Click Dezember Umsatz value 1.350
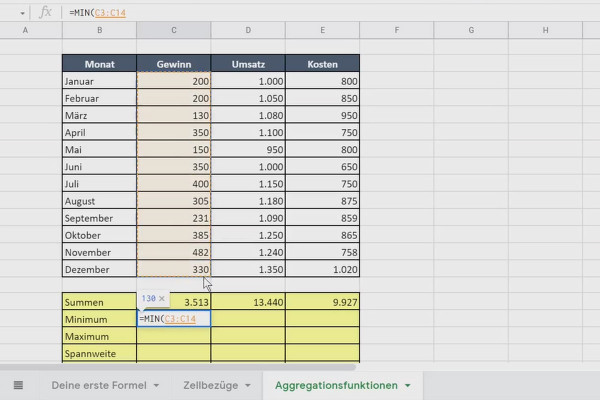 tap(248, 269)
